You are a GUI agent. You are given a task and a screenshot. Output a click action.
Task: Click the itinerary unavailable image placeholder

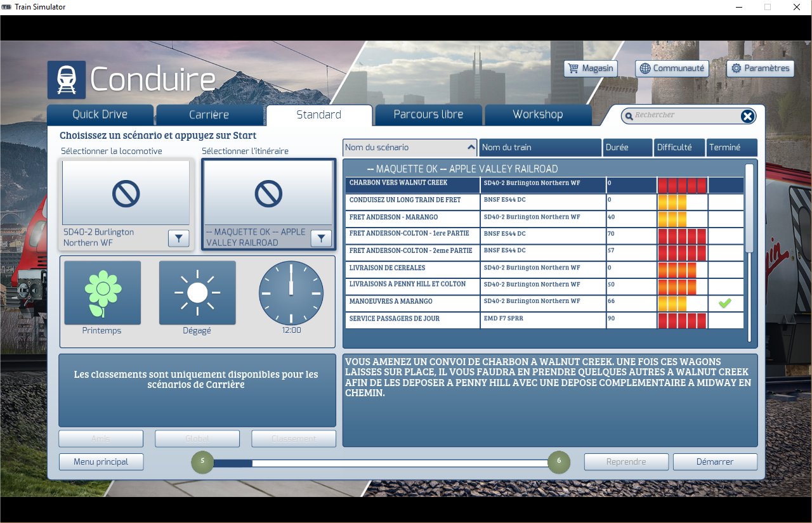pyautogui.click(x=268, y=193)
